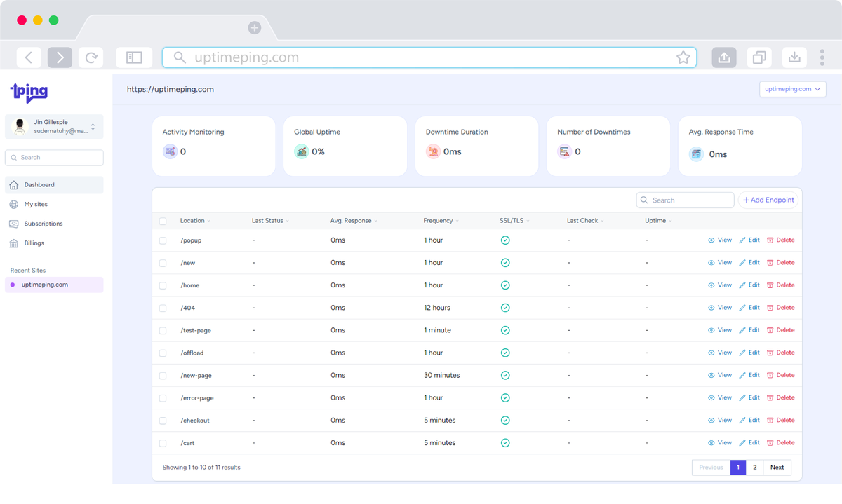Viewport: 842px width, 504px height.
Task: Go to Billings in the sidebar
Action: 34,243
